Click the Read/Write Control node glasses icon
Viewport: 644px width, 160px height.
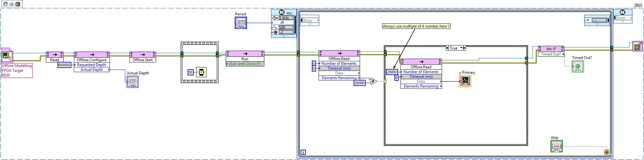551,49
